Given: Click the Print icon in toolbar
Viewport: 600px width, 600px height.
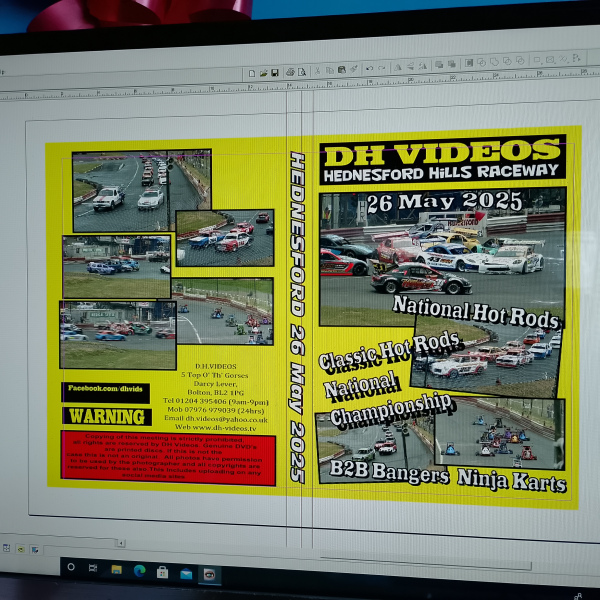Looking at the screenshot, I should (289, 72).
